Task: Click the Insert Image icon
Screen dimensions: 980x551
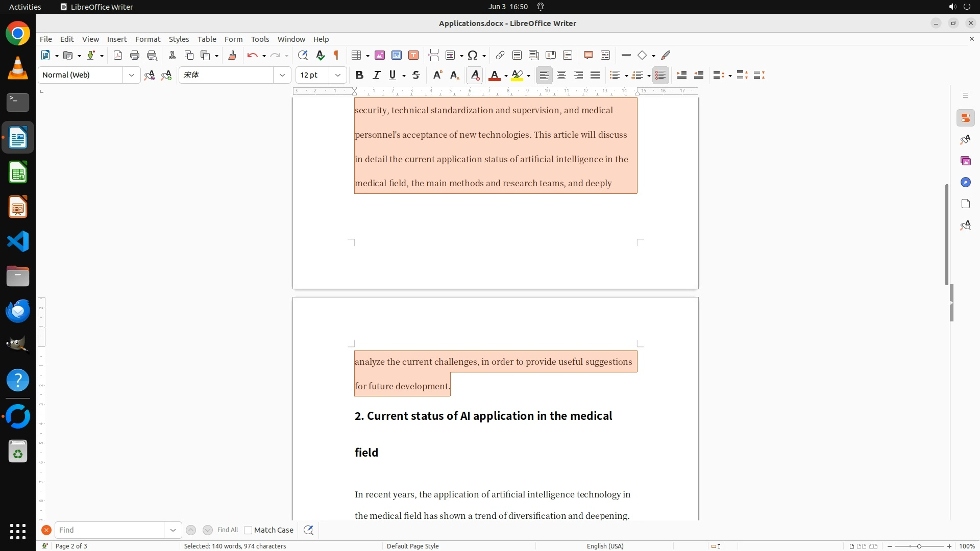Action: click(x=380, y=55)
